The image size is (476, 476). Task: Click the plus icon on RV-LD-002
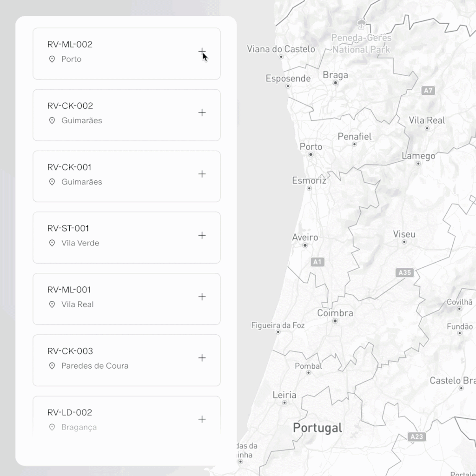[x=202, y=419]
